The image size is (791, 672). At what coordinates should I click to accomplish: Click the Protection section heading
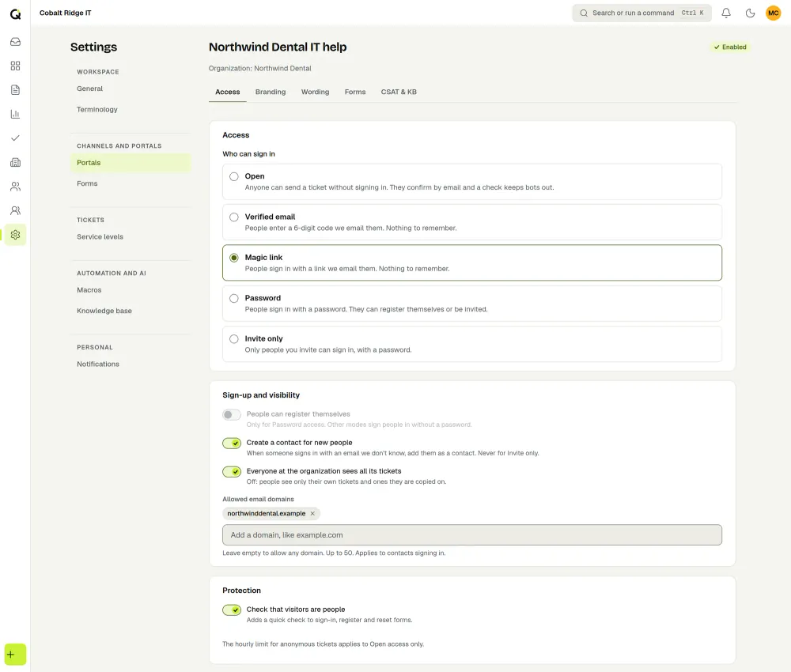pyautogui.click(x=241, y=591)
